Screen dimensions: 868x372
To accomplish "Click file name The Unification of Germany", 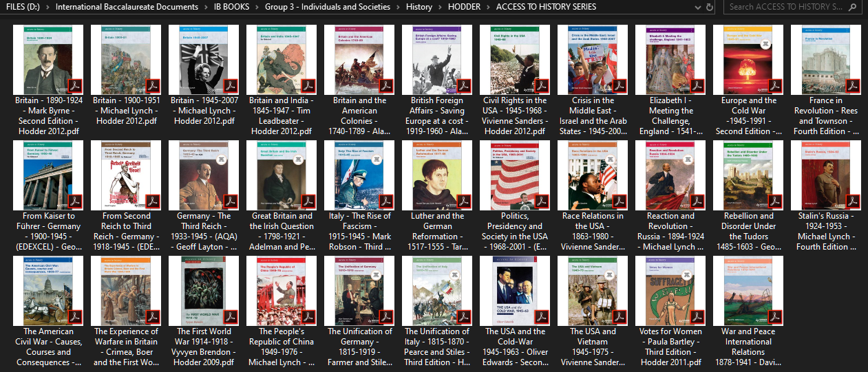I will coord(359,347).
